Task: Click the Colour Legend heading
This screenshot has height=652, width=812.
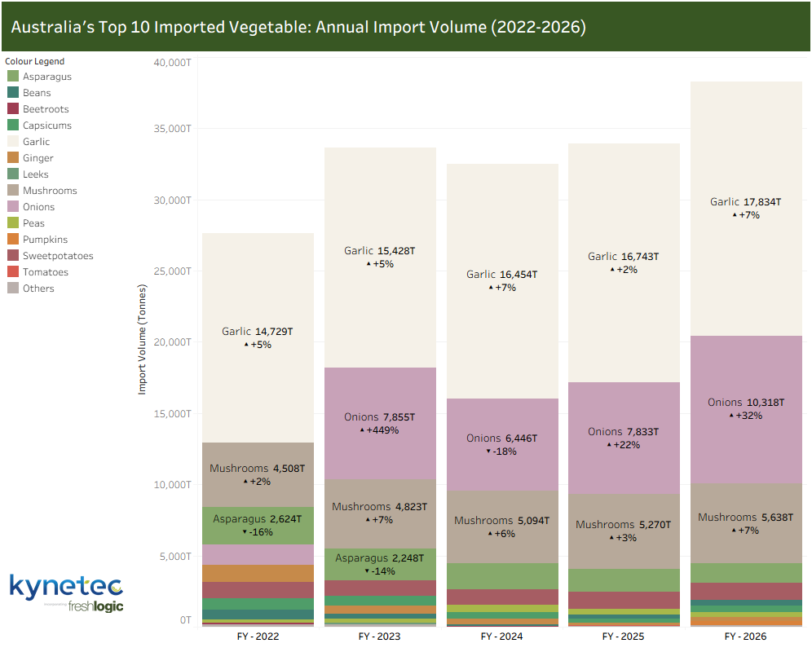Action: [x=35, y=61]
